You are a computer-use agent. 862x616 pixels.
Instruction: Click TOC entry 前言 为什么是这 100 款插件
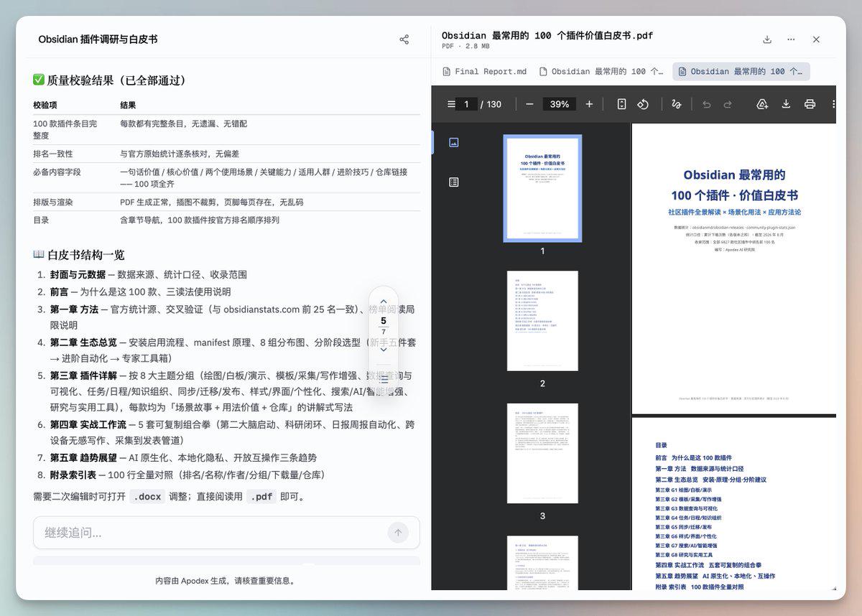[x=693, y=458]
